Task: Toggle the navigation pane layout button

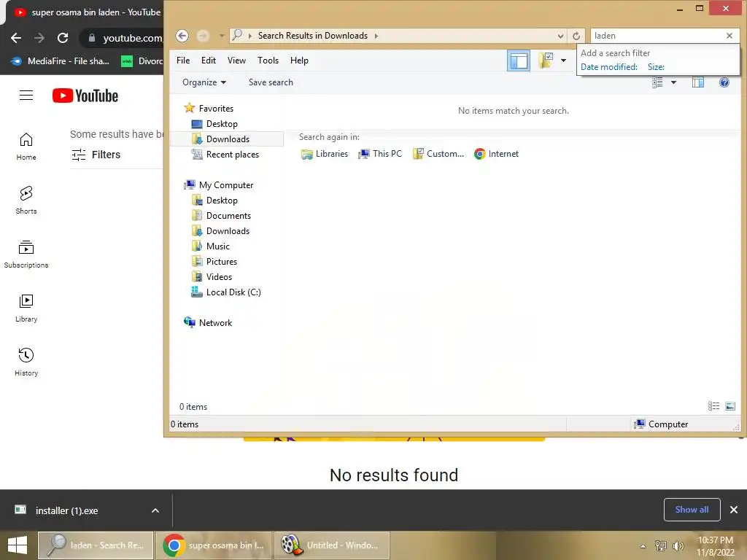Action: (x=519, y=61)
